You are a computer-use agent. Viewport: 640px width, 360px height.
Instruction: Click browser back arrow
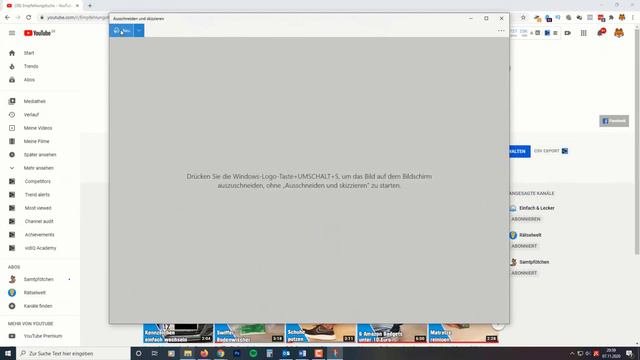(x=7, y=18)
